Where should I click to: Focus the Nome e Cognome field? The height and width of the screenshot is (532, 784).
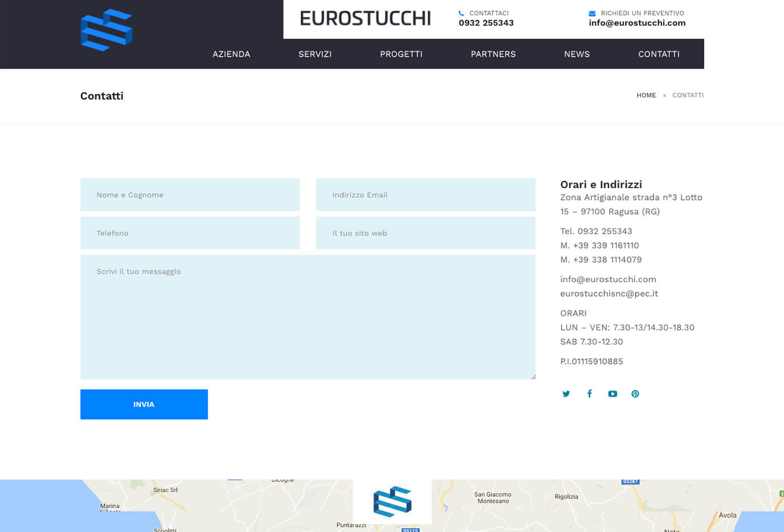tap(190, 195)
